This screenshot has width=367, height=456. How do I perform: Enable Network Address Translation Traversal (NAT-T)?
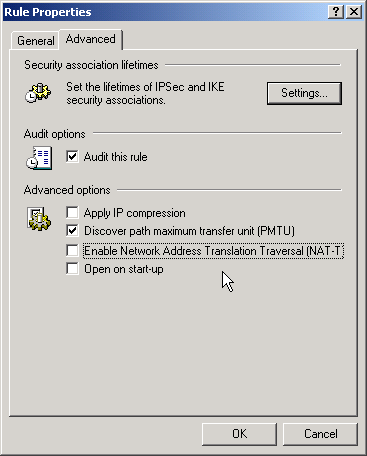click(72, 250)
